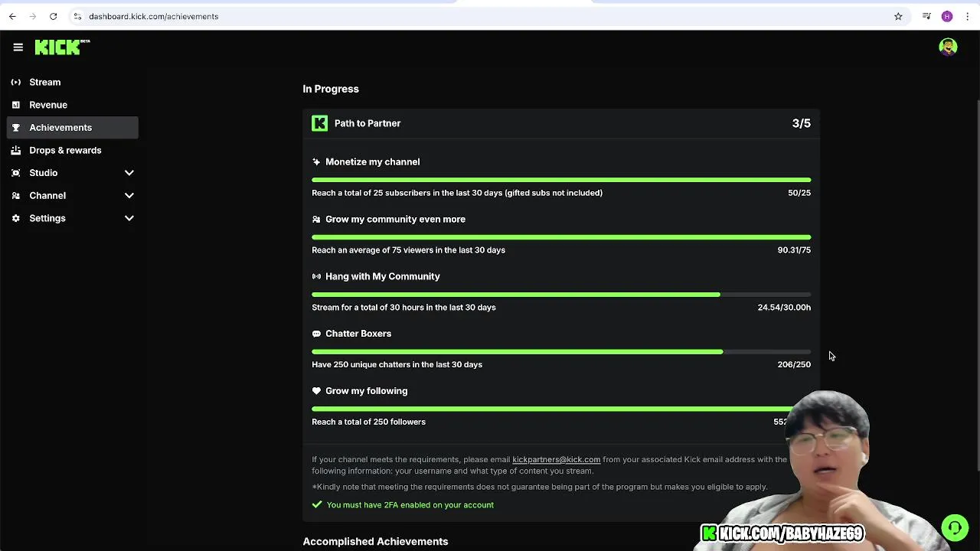Click the Accomplished Achievements heading

click(375, 542)
